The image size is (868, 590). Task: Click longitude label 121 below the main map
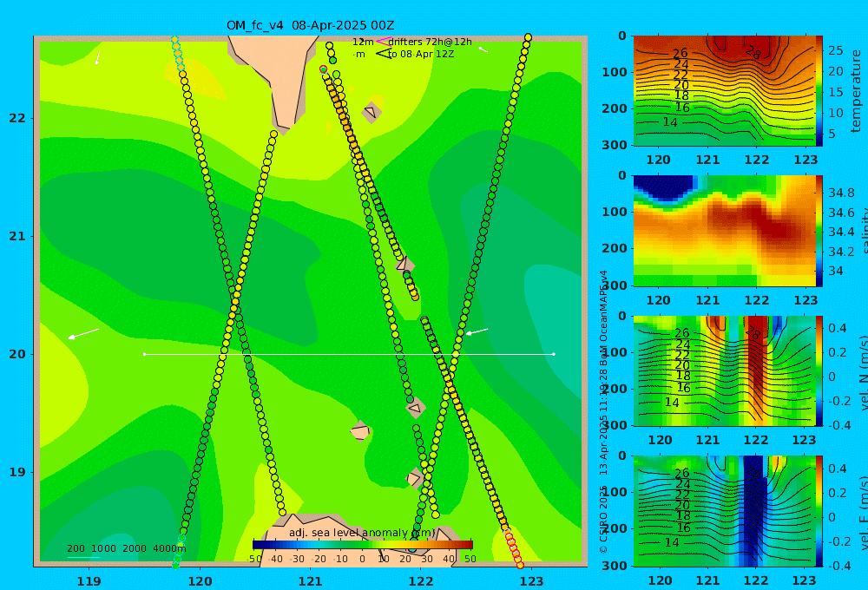(310, 581)
